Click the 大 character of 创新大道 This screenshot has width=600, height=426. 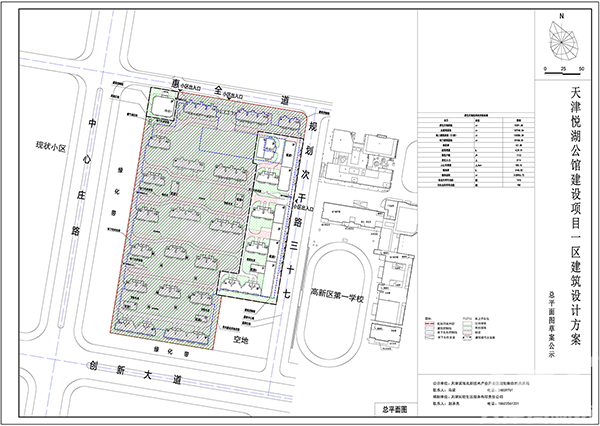click(x=149, y=375)
